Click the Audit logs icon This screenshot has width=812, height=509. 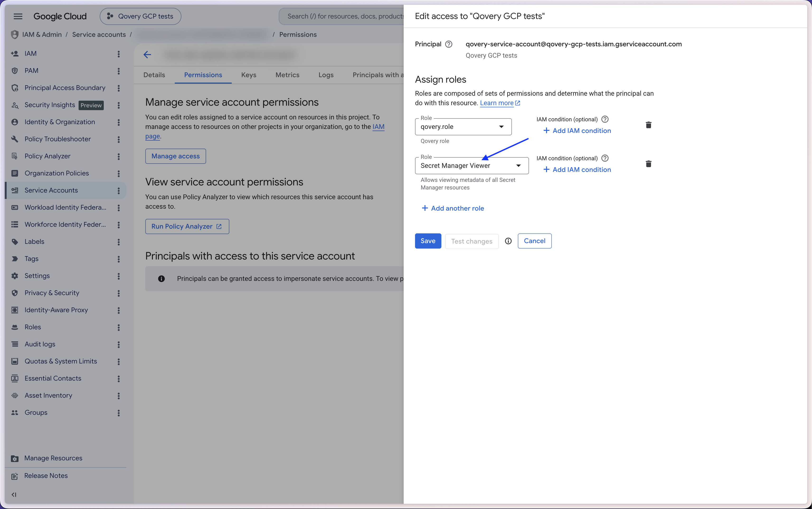[14, 344]
